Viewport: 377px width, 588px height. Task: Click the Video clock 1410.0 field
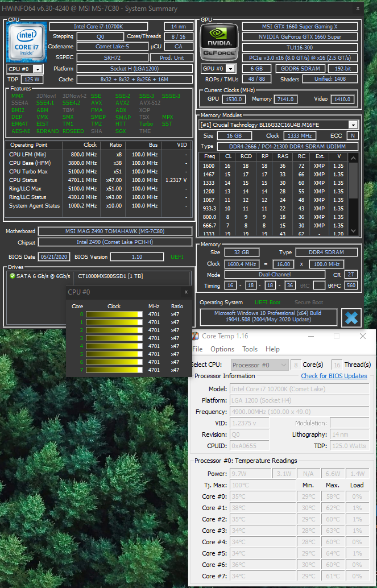(x=342, y=99)
